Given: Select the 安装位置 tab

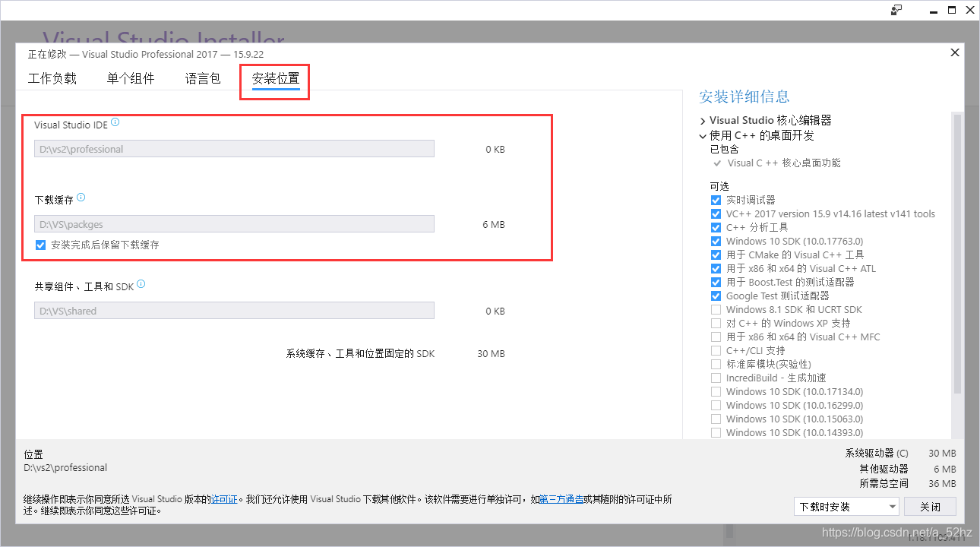Looking at the screenshot, I should click(x=276, y=78).
